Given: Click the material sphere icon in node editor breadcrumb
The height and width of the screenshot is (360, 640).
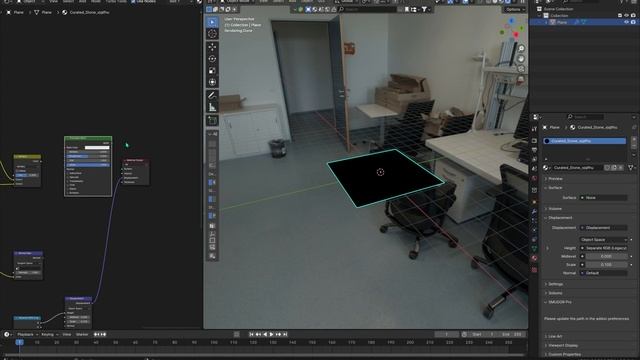Looking at the screenshot, I should pyautogui.click(x=64, y=13).
